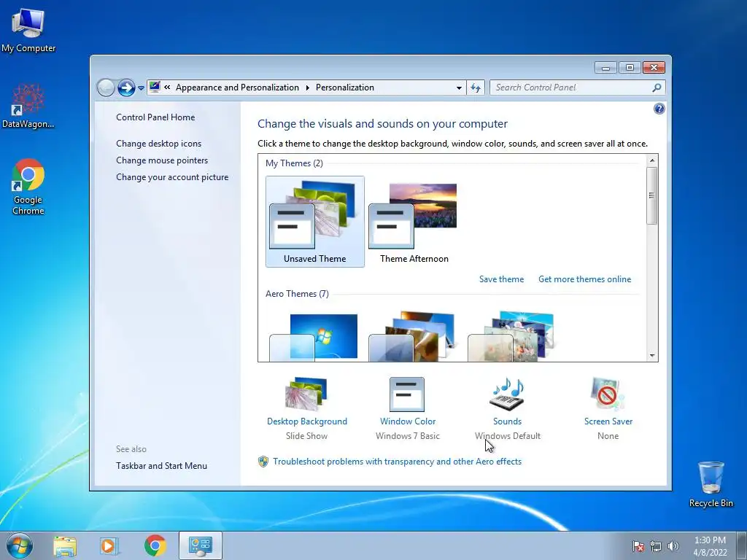This screenshot has height=560, width=747.
Task: Select the Windows 7 Aero theme thumbnail
Action: 314,337
